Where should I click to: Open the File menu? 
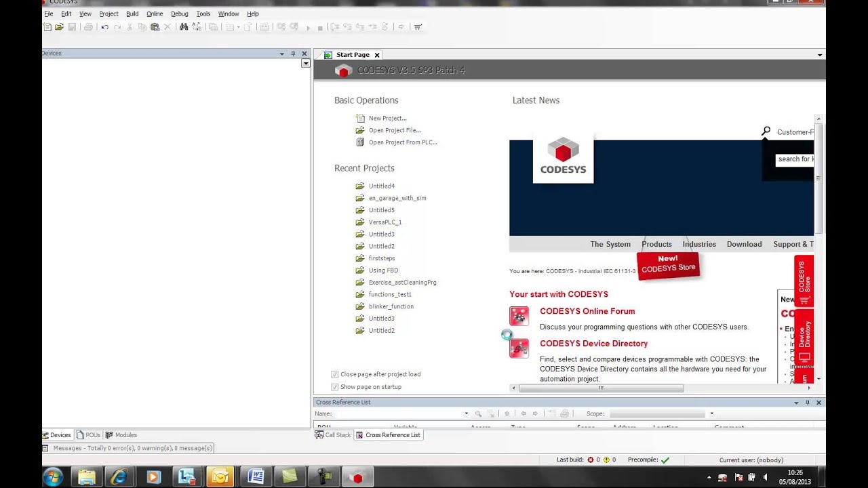tap(49, 14)
